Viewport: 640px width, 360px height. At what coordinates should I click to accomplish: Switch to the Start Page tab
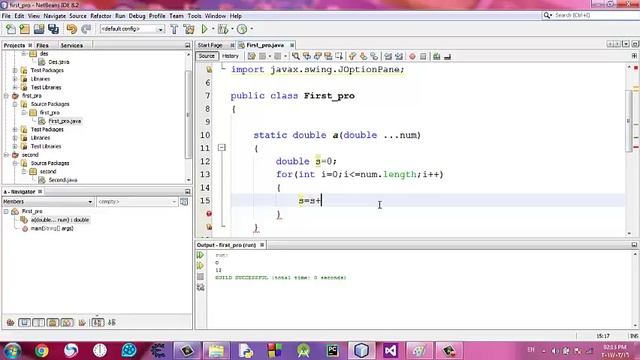pos(210,45)
